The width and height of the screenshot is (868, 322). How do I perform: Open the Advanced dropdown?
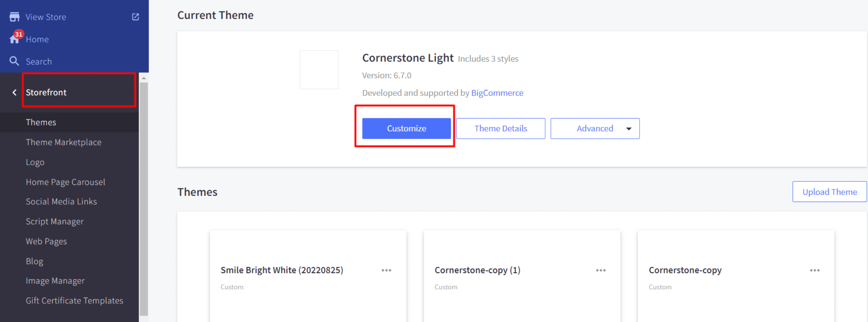(595, 128)
